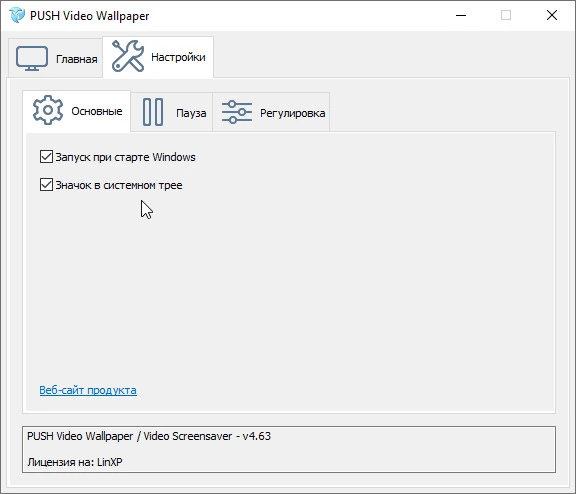
Task: Click the pause bars icon
Action: [x=153, y=112]
